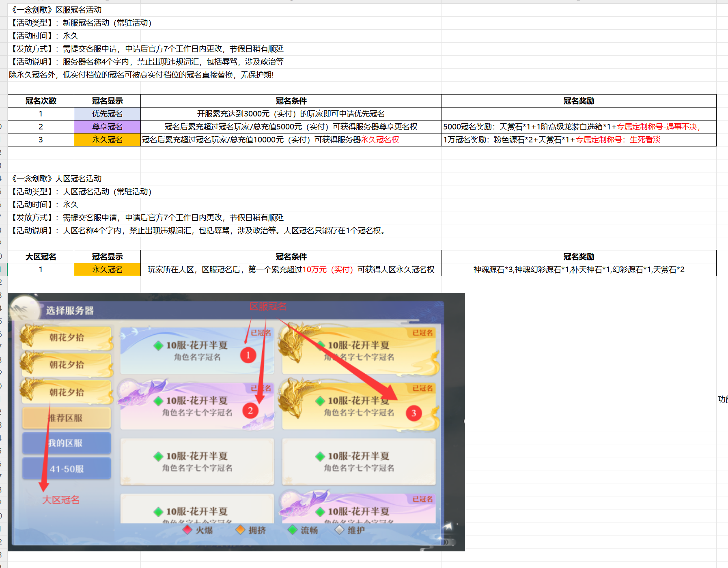728x568 pixels.
Task: Select the cell with 10万元 大区 naming condition
Action: [x=291, y=269]
